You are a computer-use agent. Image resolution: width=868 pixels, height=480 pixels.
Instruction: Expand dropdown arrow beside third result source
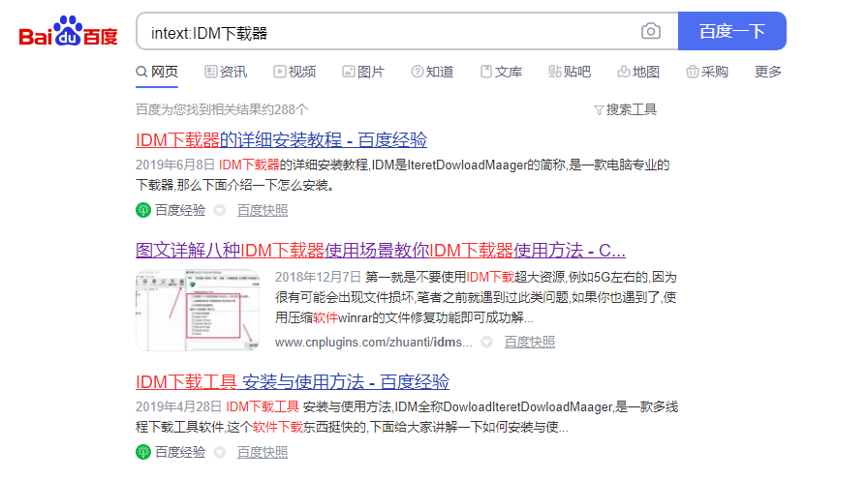(220, 452)
